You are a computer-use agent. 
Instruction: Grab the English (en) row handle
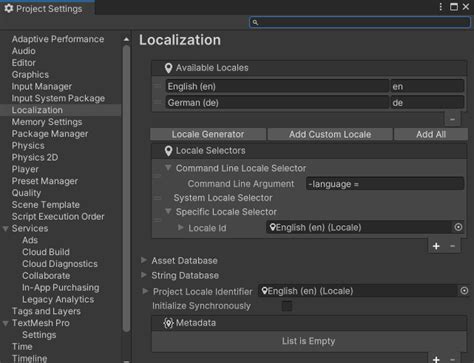157,86
